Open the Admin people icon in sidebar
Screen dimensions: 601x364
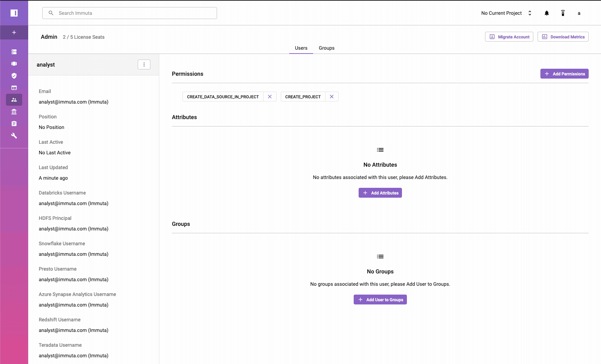coord(14,100)
